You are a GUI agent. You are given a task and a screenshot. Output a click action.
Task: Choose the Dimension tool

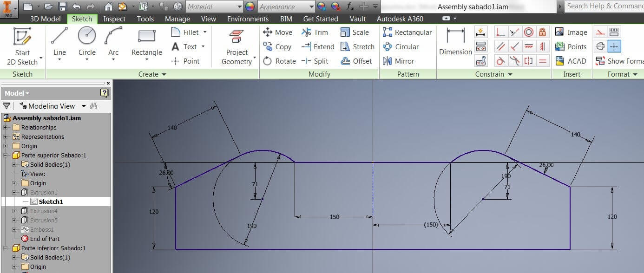[x=455, y=43]
